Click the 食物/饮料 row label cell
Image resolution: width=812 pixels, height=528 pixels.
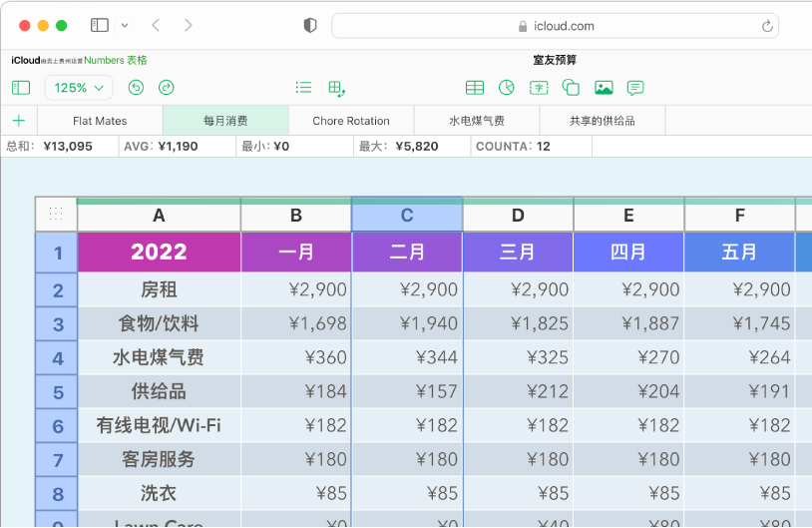click(x=159, y=323)
